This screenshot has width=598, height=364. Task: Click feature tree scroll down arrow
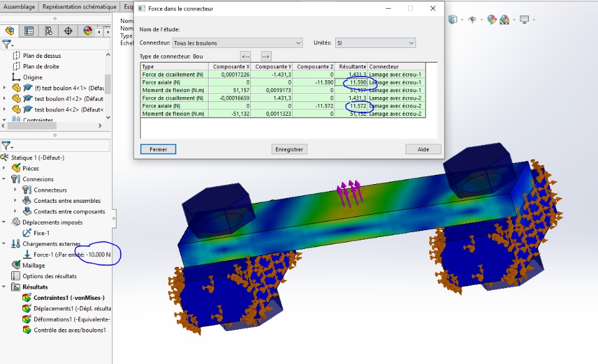(108, 117)
